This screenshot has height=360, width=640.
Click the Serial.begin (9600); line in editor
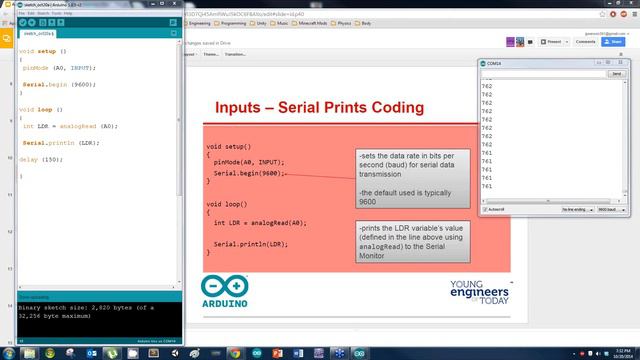coord(59,84)
